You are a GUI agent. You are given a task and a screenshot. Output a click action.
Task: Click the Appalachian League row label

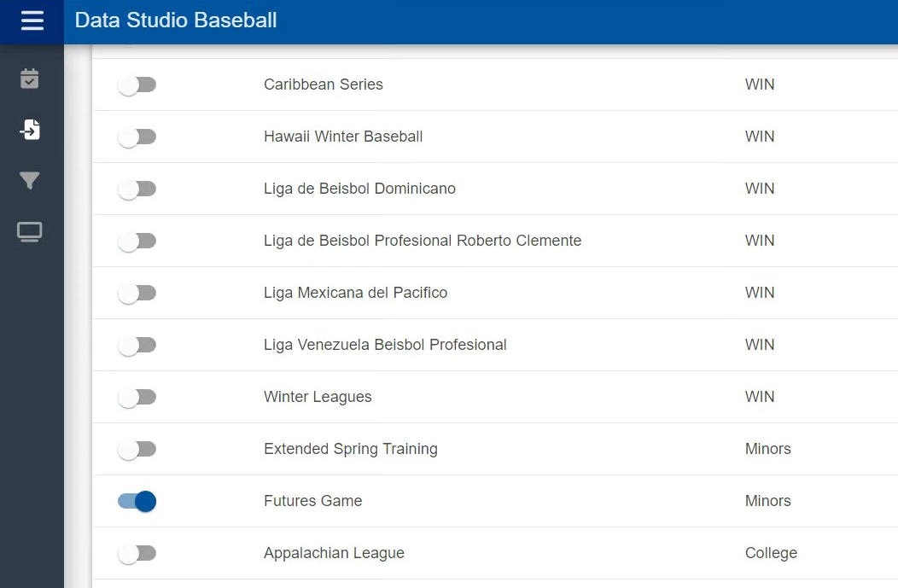point(334,553)
